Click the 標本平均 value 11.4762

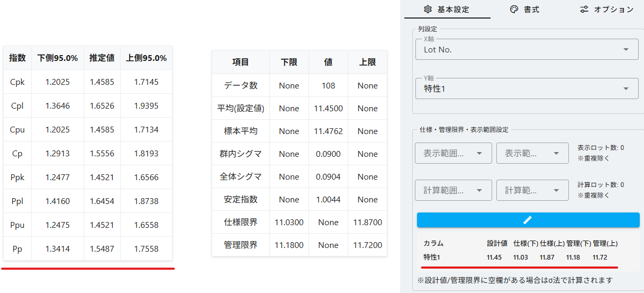click(x=328, y=131)
